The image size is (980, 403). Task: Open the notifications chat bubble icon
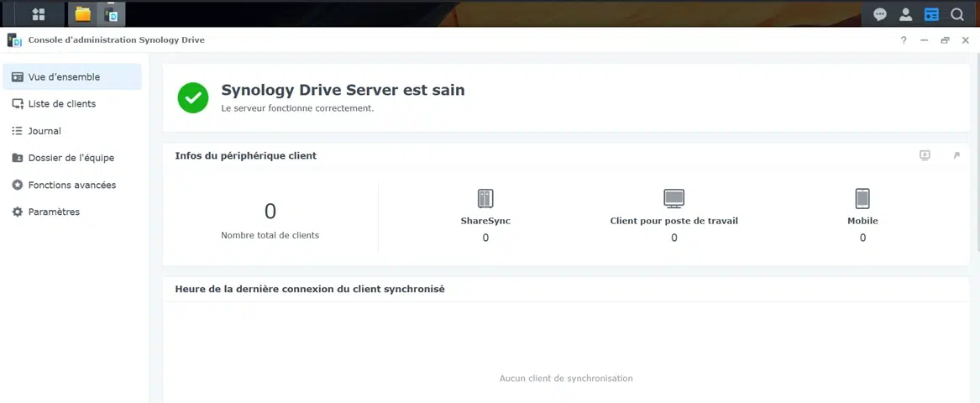tap(880, 14)
